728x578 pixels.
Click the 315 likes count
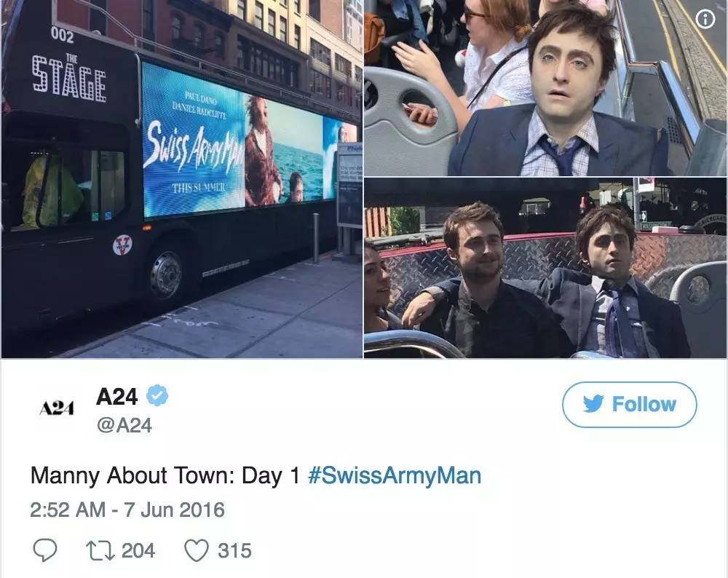coord(235,550)
